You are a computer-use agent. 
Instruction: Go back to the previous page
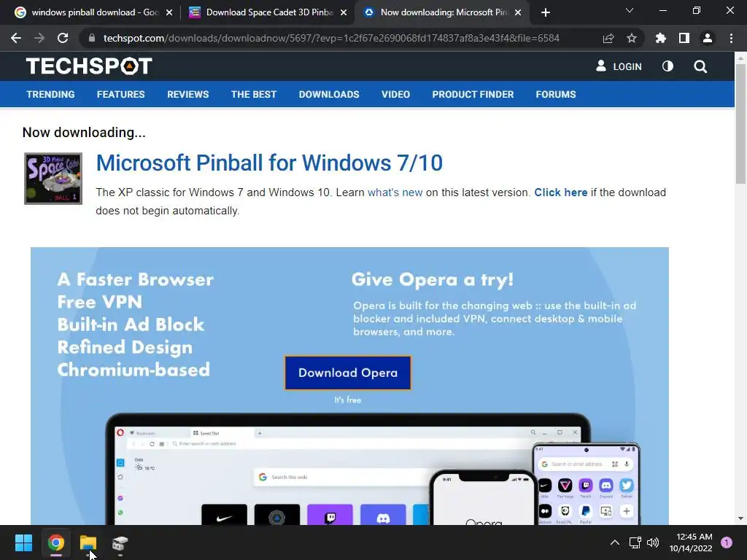point(16,38)
